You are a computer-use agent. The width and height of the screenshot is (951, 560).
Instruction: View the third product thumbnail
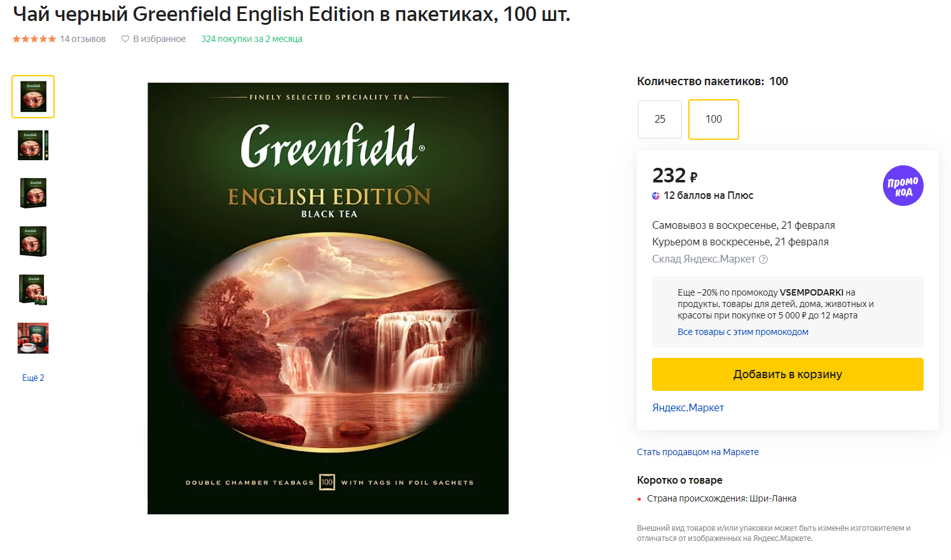click(33, 193)
